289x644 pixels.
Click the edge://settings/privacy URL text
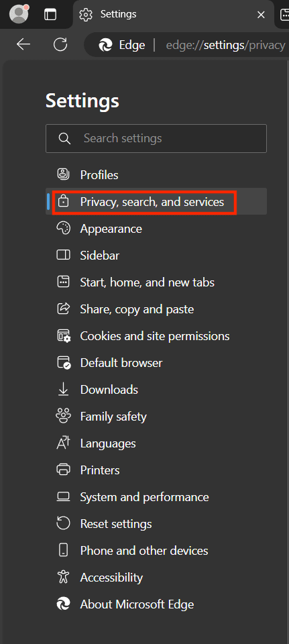click(x=225, y=45)
